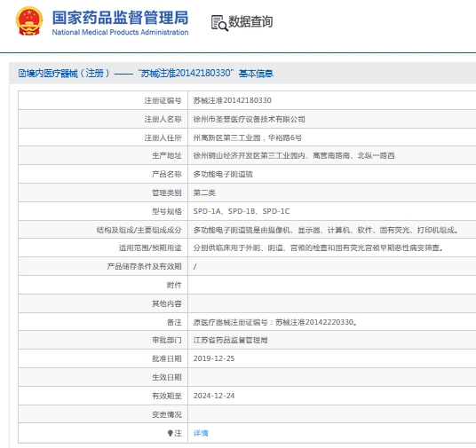Select registration number value 苏械注准20142180330 in the table
This screenshot has height=448, width=476.
click(x=233, y=100)
